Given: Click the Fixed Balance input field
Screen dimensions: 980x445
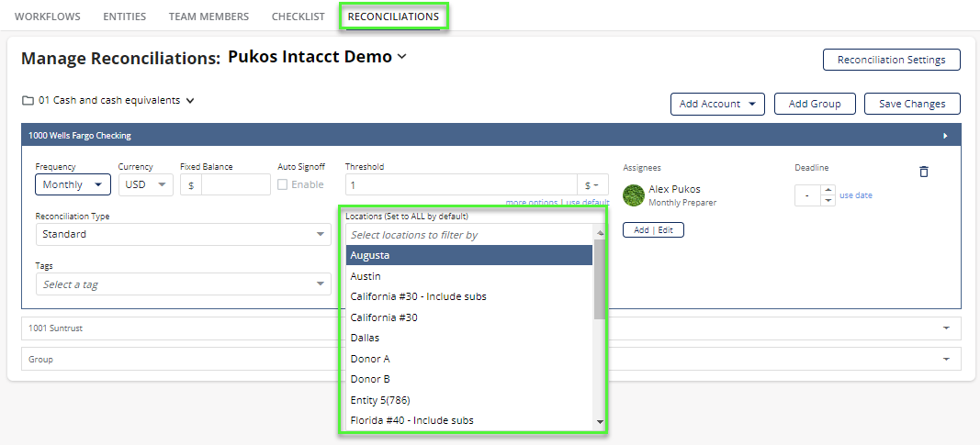Looking at the screenshot, I should tap(236, 185).
